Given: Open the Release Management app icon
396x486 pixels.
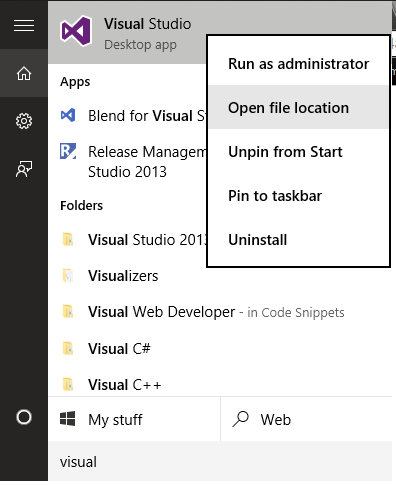Looking at the screenshot, I should click(68, 151).
